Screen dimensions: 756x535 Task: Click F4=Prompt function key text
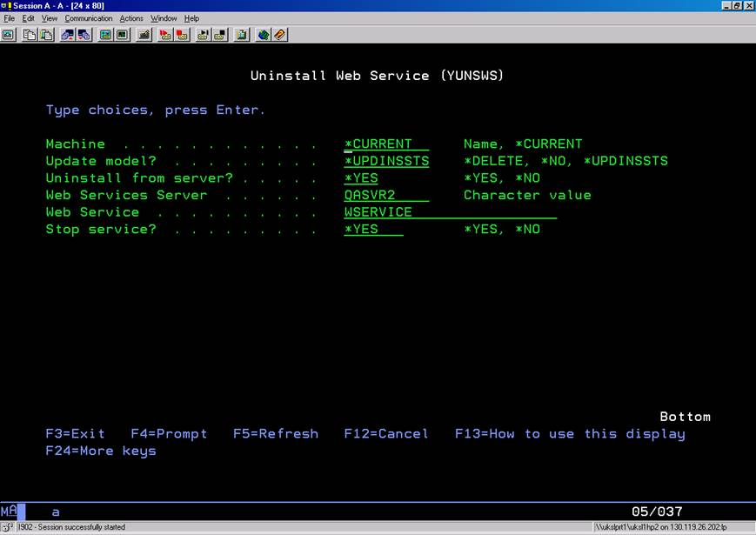click(169, 434)
